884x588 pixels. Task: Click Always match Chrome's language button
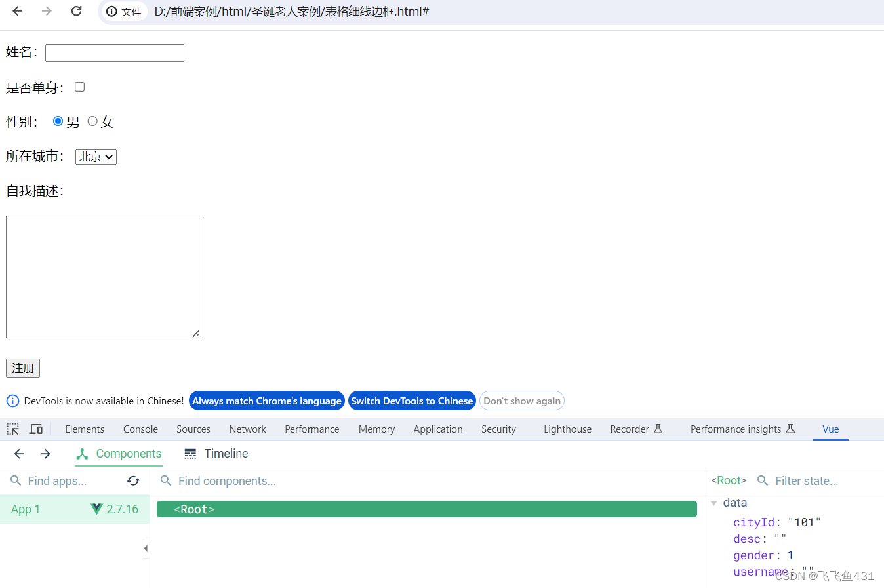click(x=267, y=401)
